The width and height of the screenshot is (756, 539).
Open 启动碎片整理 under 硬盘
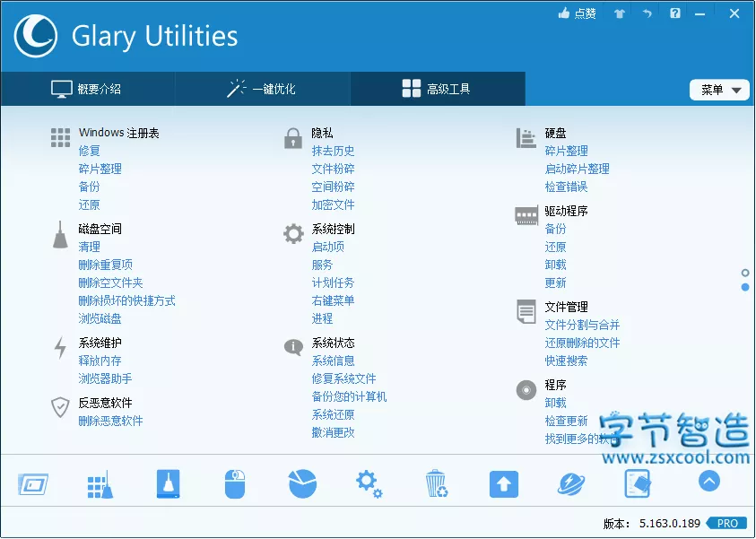pyautogui.click(x=578, y=169)
